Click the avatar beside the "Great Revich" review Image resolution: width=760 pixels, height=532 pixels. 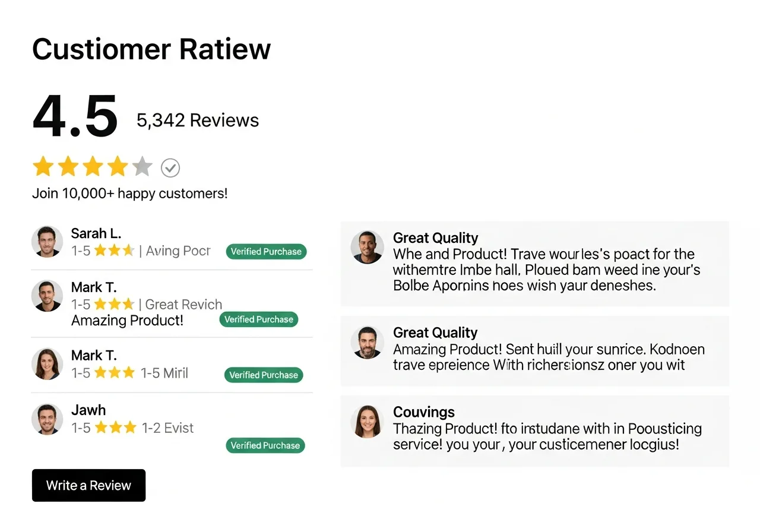[47, 296]
